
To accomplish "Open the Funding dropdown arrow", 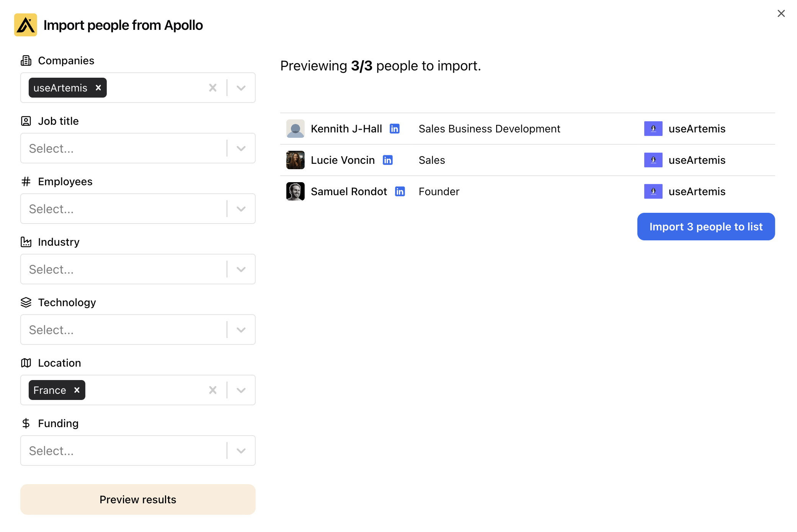I will pos(241,450).
